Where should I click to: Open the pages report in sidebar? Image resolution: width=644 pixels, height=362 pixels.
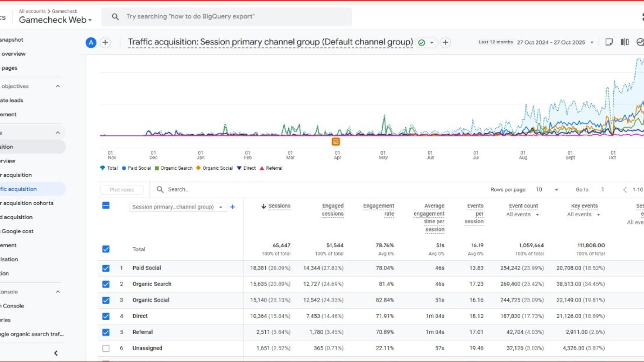[9, 68]
